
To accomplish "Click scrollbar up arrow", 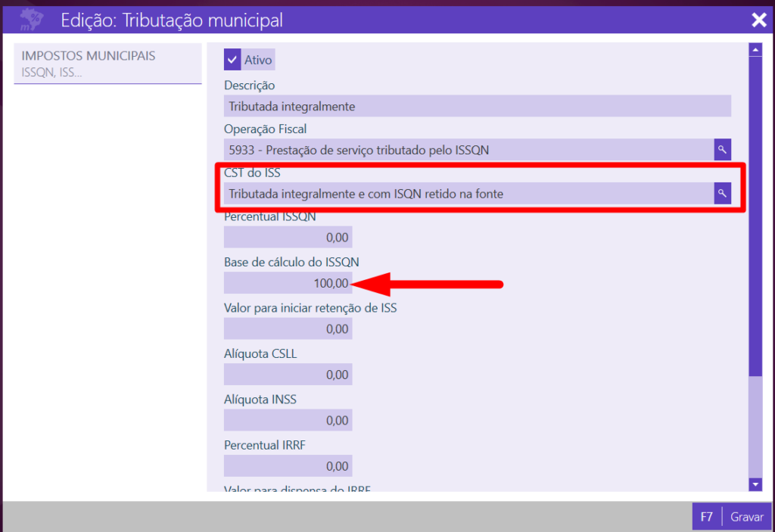I will coord(755,50).
